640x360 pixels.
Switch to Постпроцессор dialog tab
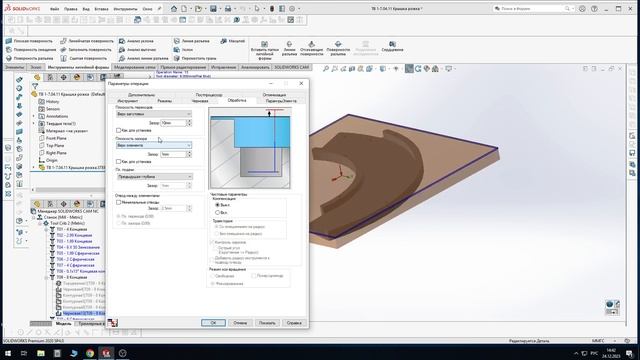tap(209, 95)
